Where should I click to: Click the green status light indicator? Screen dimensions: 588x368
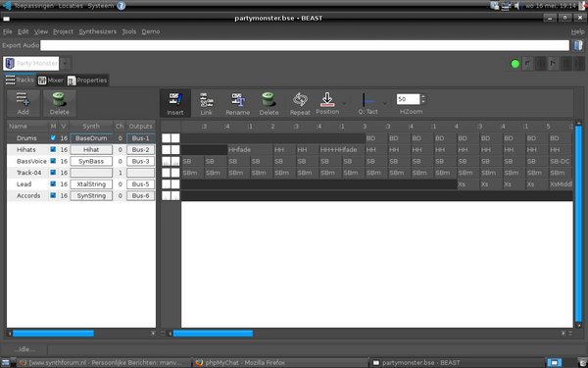pos(515,64)
